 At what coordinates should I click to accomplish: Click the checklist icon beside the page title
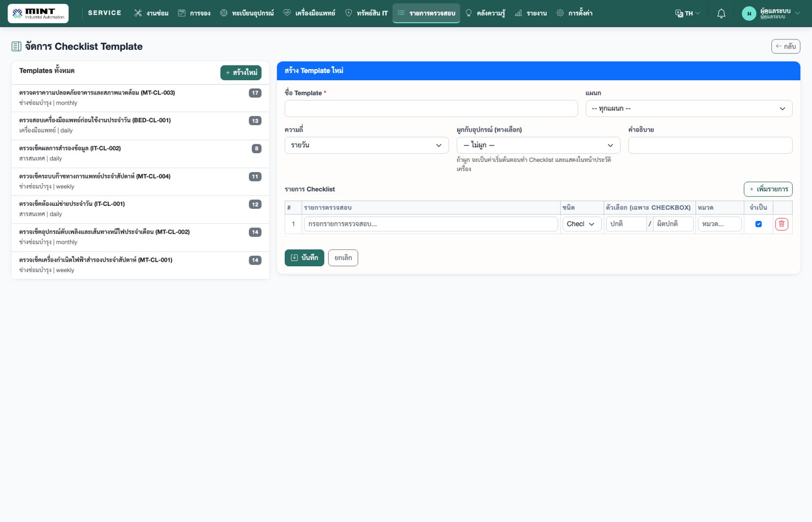[16, 46]
